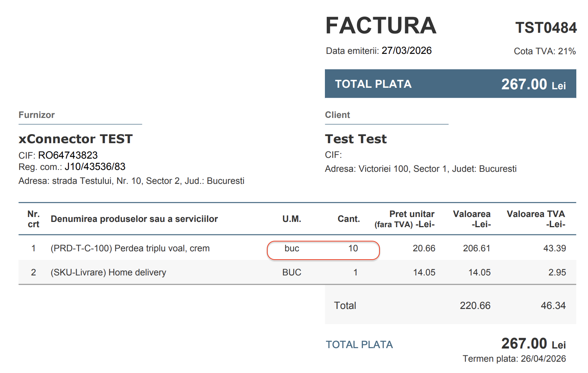The height and width of the screenshot is (373, 588).
Task: Click supplier CIF RO64743823
Action: click(68, 155)
